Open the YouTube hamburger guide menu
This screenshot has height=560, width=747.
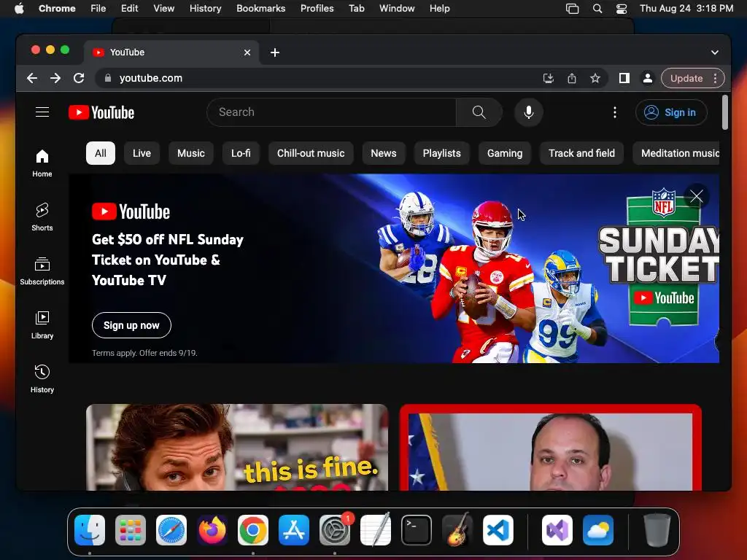tap(42, 112)
